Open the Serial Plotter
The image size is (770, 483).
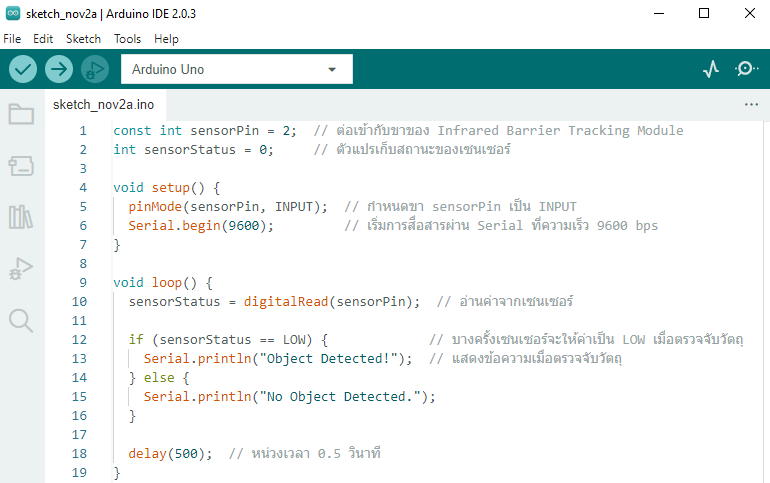(711, 69)
